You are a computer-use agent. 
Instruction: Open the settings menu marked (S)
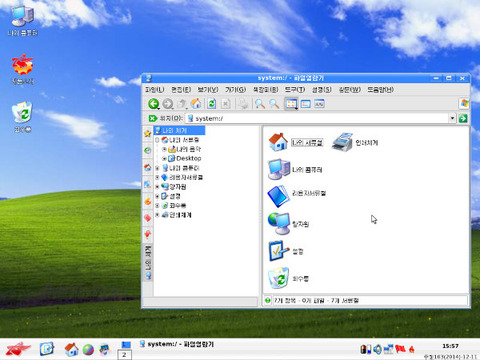(322, 90)
